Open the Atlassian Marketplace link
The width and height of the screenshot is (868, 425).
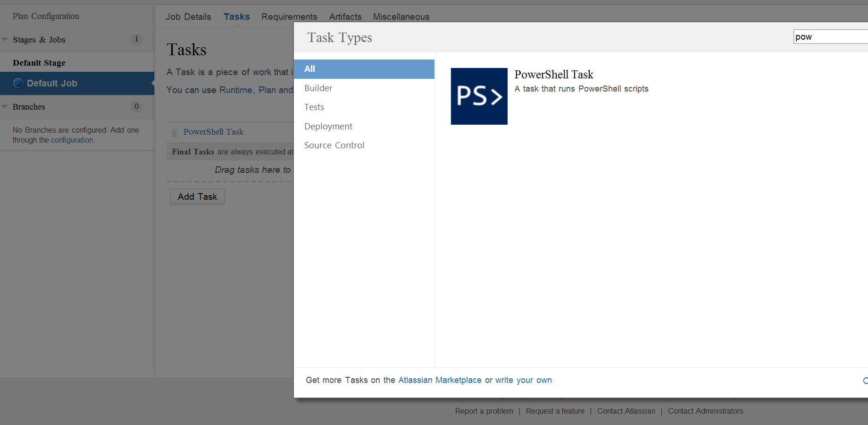[x=440, y=380]
